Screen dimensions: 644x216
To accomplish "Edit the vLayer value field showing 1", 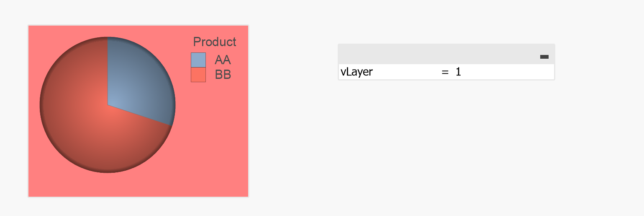I will click(502, 72).
